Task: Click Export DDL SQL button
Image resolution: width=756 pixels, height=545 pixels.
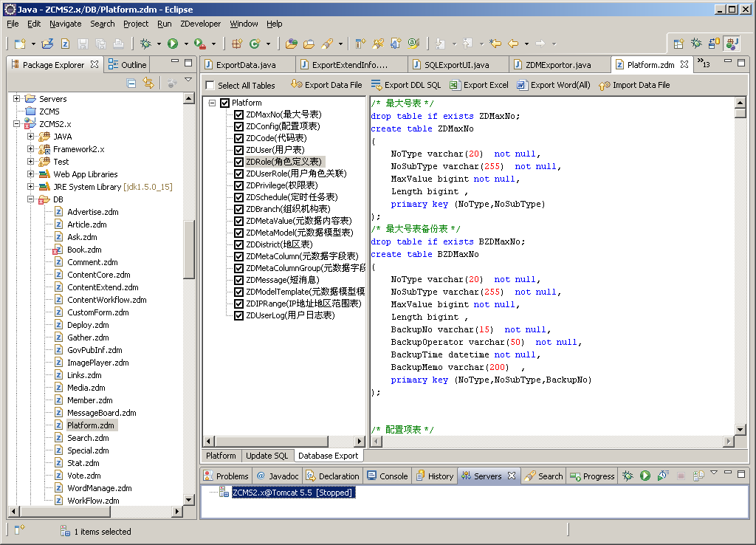Action: pos(405,85)
